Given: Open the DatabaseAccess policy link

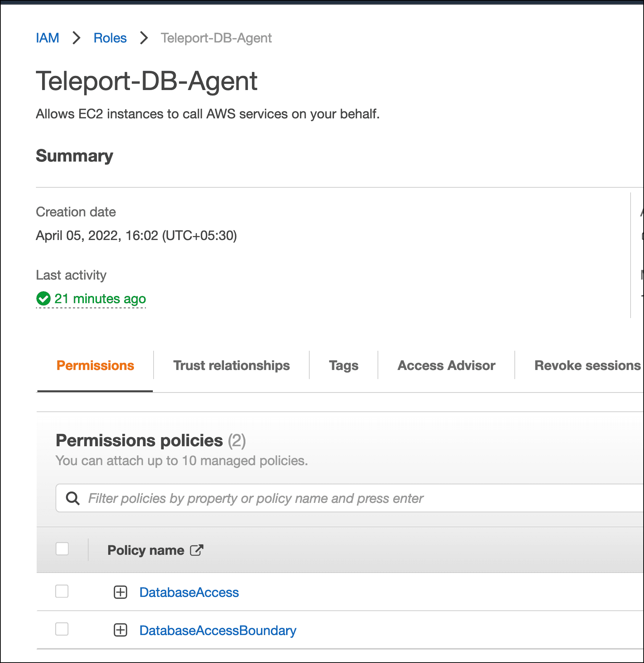Looking at the screenshot, I should tap(189, 592).
